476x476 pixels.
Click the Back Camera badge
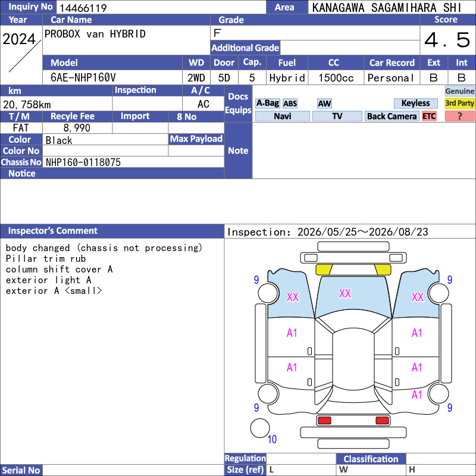coord(392,116)
